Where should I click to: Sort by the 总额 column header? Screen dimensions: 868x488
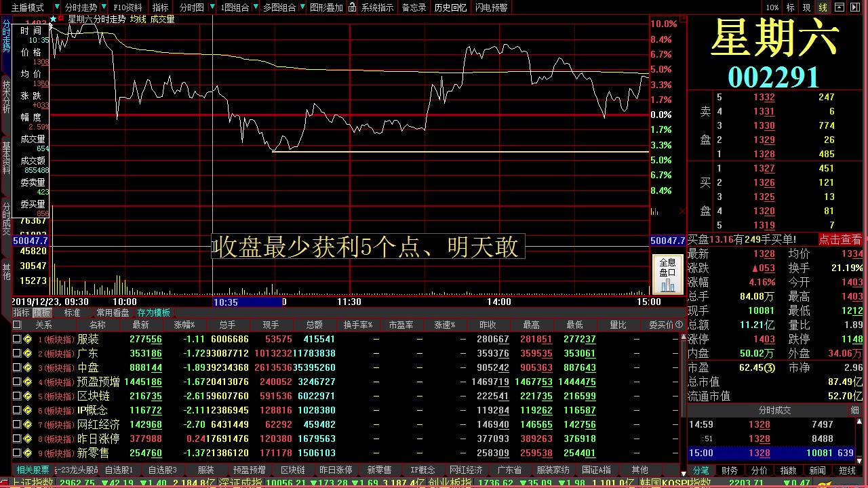coord(314,325)
